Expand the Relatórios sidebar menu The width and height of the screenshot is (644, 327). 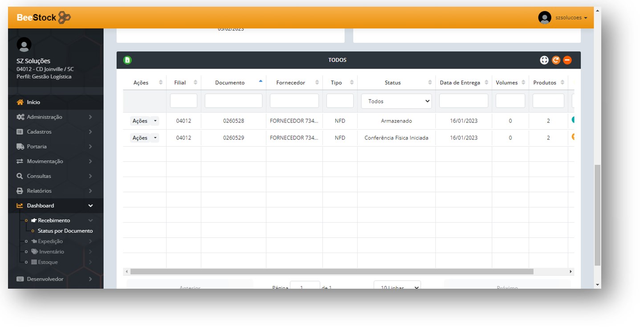click(39, 191)
